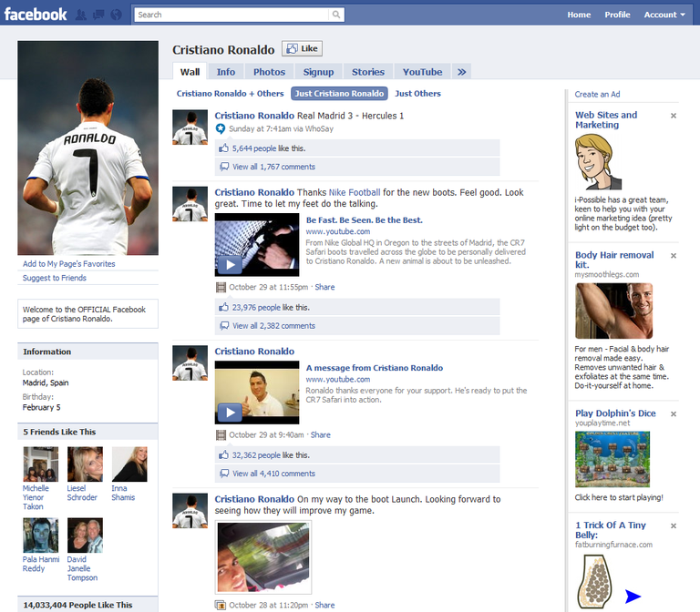700x612 pixels.
Task: Open the boot launch photo thumbnail
Action: (262, 557)
